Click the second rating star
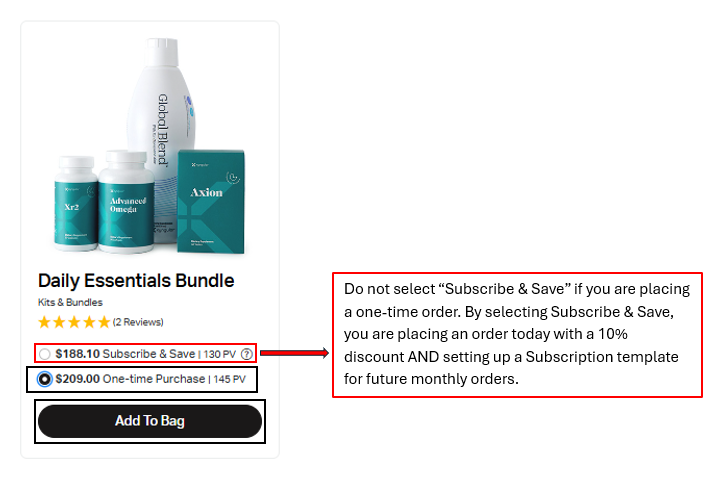The image size is (715, 487). point(59,322)
